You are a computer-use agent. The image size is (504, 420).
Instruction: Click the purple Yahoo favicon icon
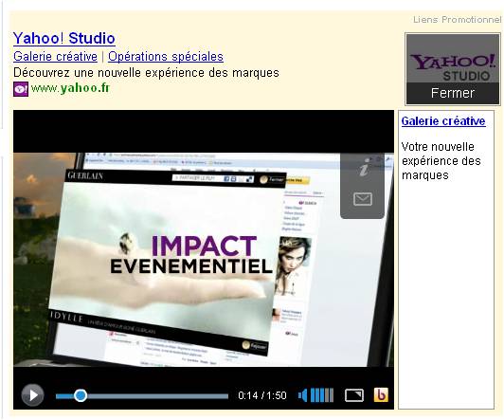[x=21, y=89]
